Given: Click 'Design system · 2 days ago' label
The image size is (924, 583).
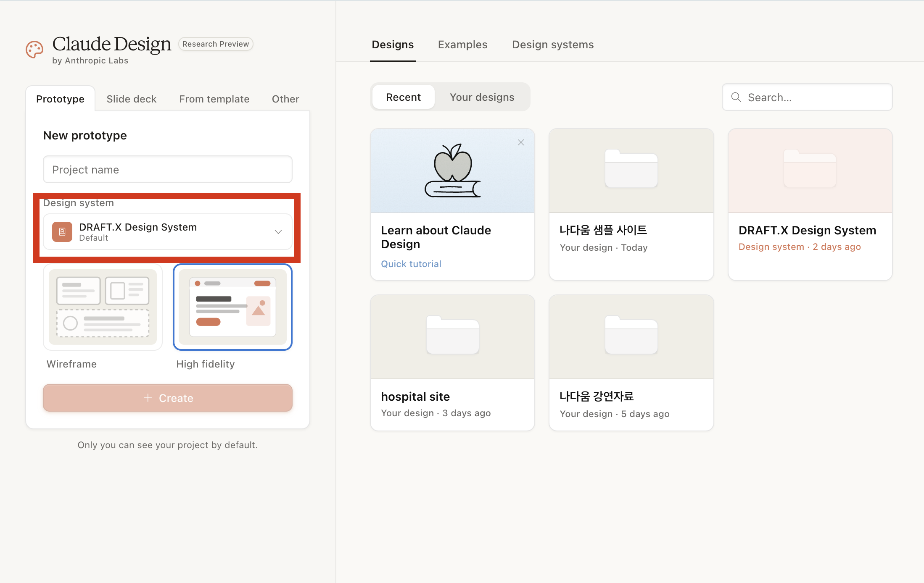Looking at the screenshot, I should 800,247.
